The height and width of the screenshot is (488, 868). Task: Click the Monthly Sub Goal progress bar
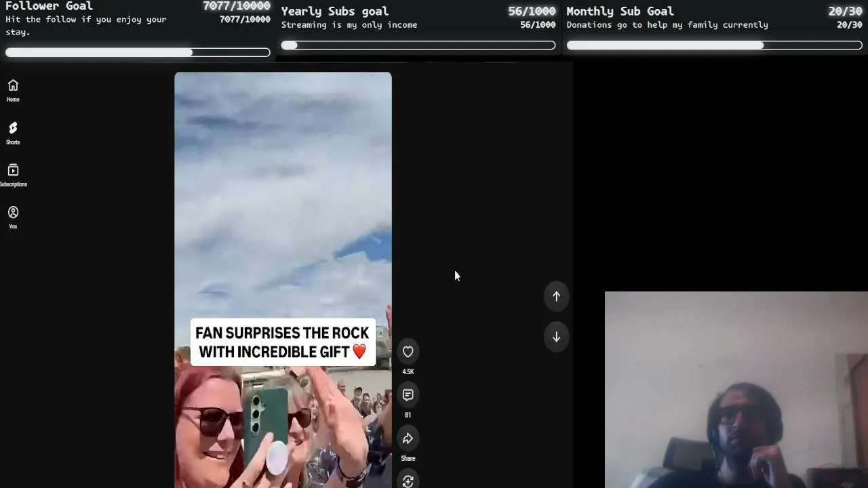[714, 45]
